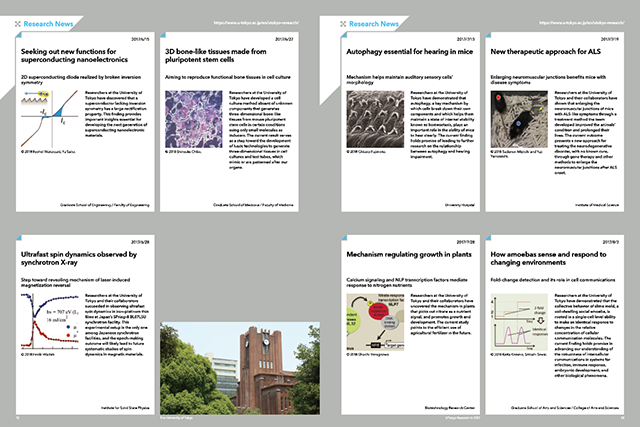Click the copyright credit under the bone tissue image
The height and width of the screenshot is (427, 640).
point(183,151)
